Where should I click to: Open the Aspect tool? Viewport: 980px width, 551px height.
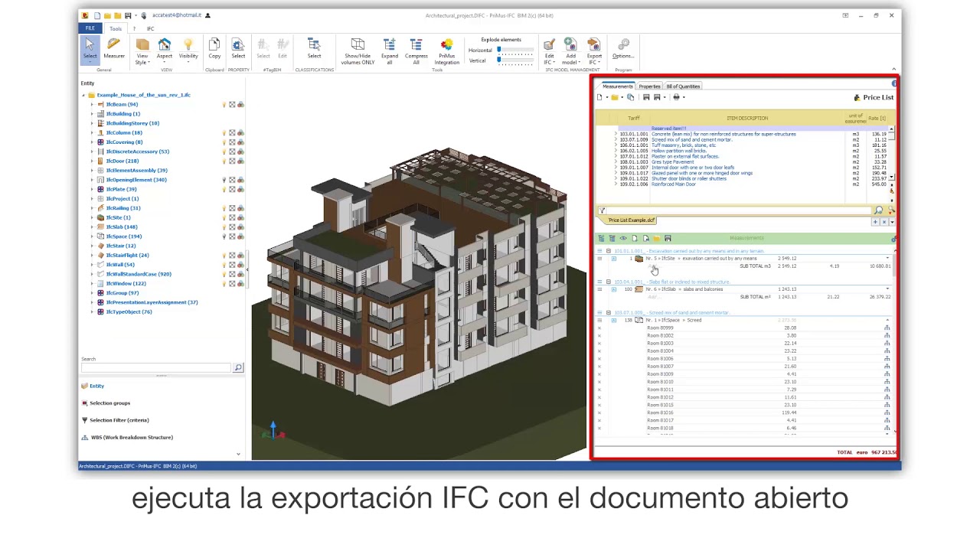(165, 50)
